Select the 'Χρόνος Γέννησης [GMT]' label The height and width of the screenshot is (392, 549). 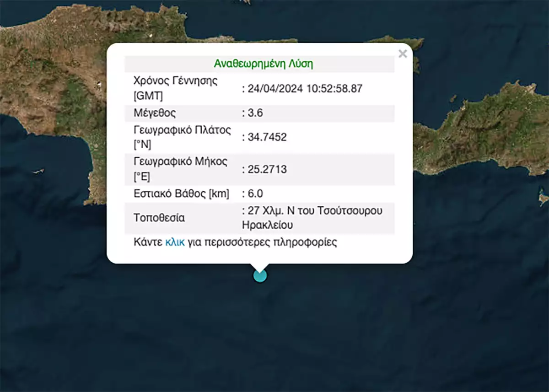tap(175, 88)
